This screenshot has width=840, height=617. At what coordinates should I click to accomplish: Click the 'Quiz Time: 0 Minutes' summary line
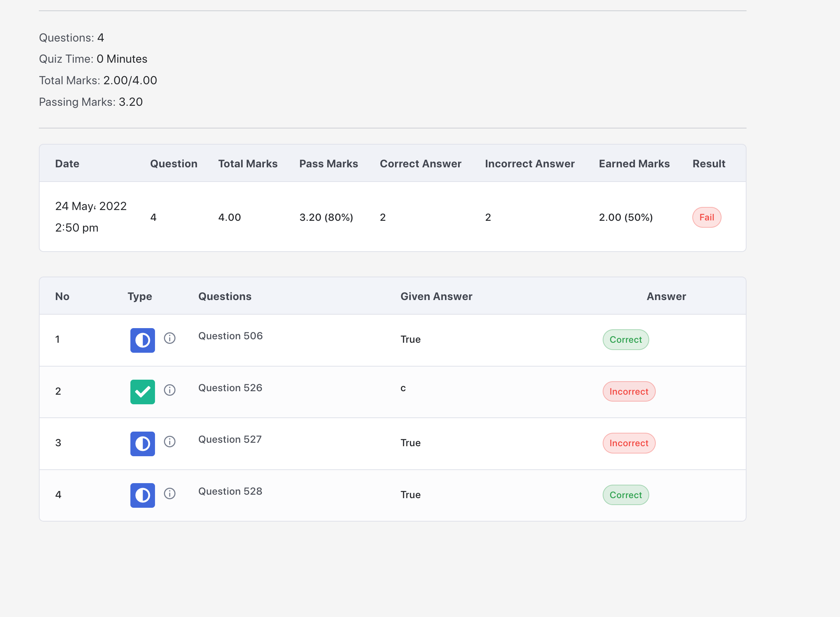point(93,59)
